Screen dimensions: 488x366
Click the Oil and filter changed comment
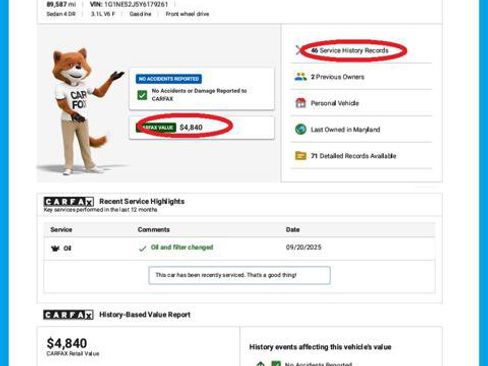[x=182, y=247]
